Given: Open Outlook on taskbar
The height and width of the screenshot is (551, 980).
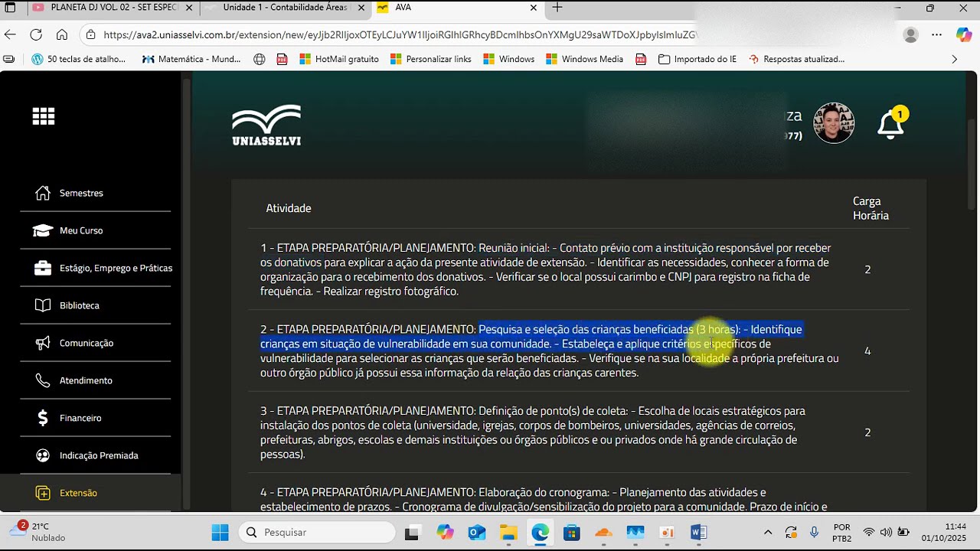Looking at the screenshot, I should [x=476, y=532].
